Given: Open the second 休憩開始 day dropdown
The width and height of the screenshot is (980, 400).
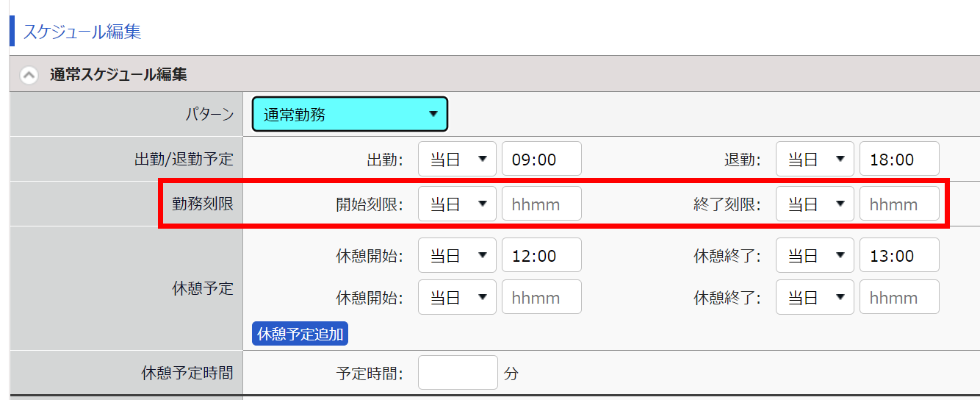Looking at the screenshot, I should pos(458,297).
